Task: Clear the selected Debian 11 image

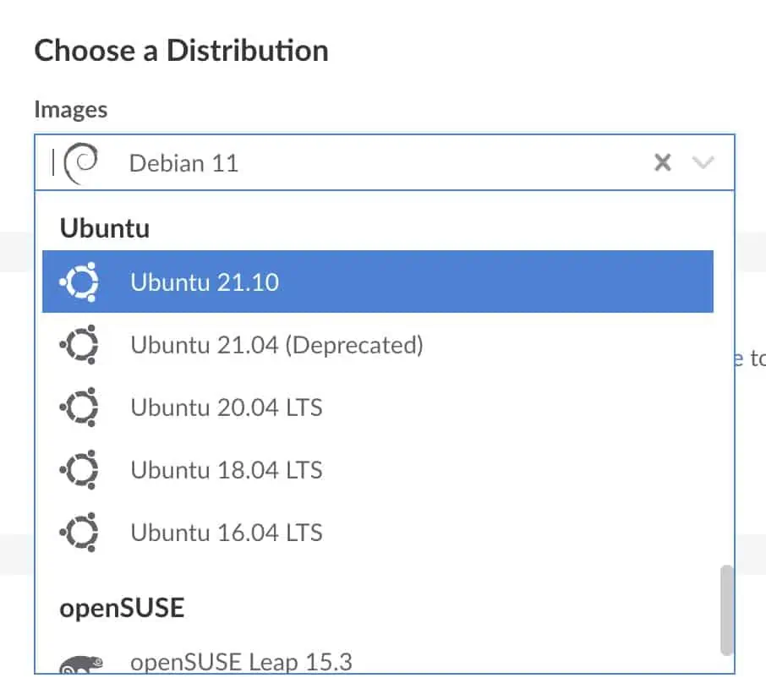Action: coord(663,162)
